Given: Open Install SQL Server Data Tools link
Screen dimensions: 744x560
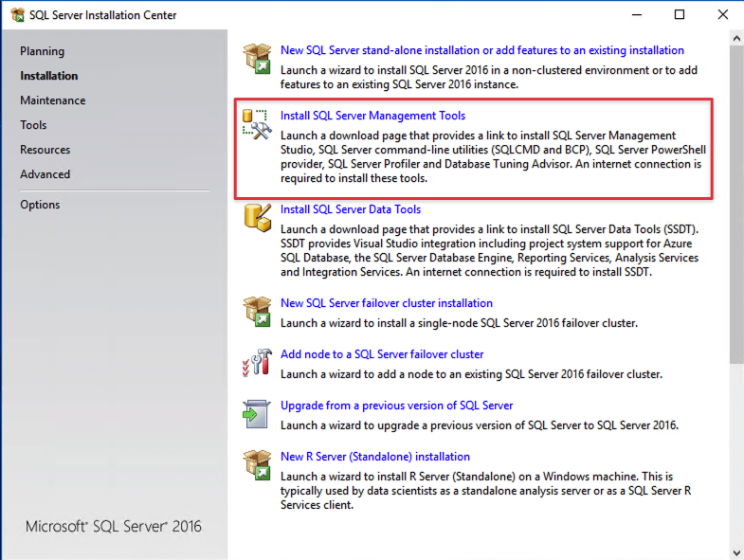Looking at the screenshot, I should point(351,209).
